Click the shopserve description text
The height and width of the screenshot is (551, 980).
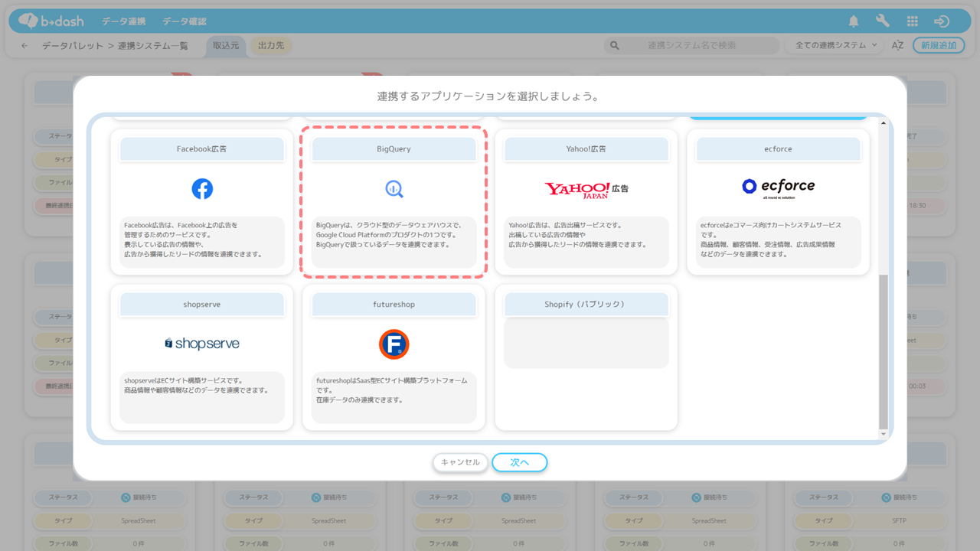pos(196,385)
